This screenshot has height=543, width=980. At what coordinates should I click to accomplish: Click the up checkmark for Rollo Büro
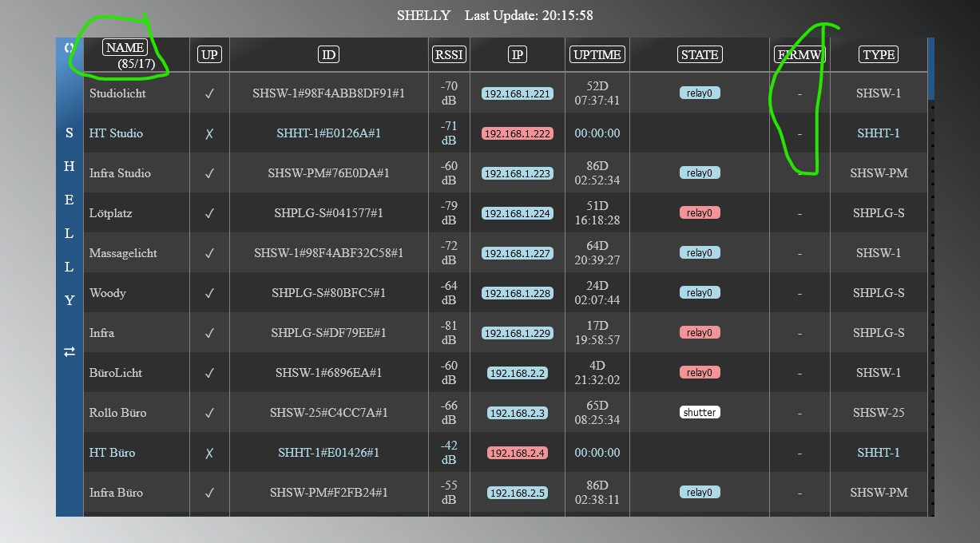[x=209, y=413]
